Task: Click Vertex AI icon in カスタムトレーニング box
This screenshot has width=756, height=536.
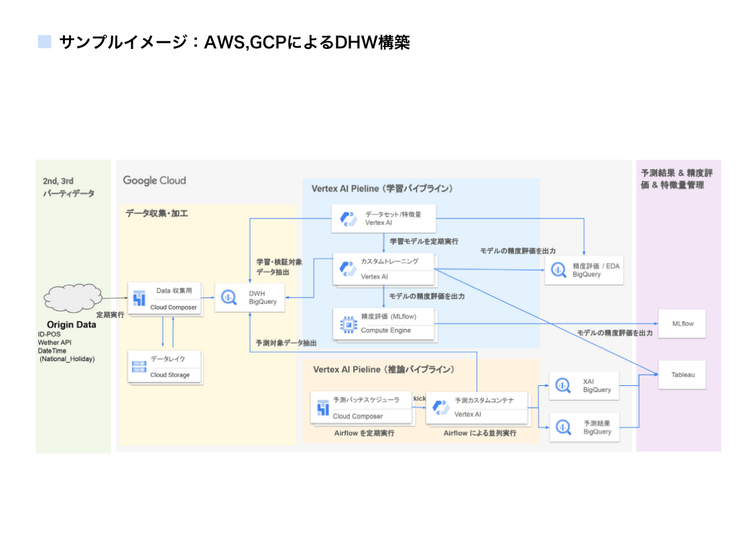Action: click(x=348, y=269)
